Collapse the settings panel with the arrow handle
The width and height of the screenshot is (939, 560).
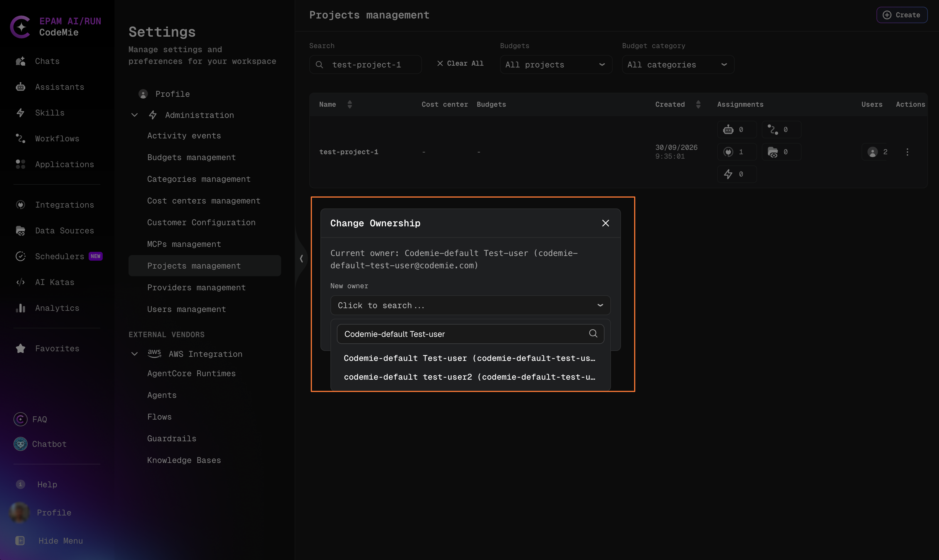pos(301,259)
